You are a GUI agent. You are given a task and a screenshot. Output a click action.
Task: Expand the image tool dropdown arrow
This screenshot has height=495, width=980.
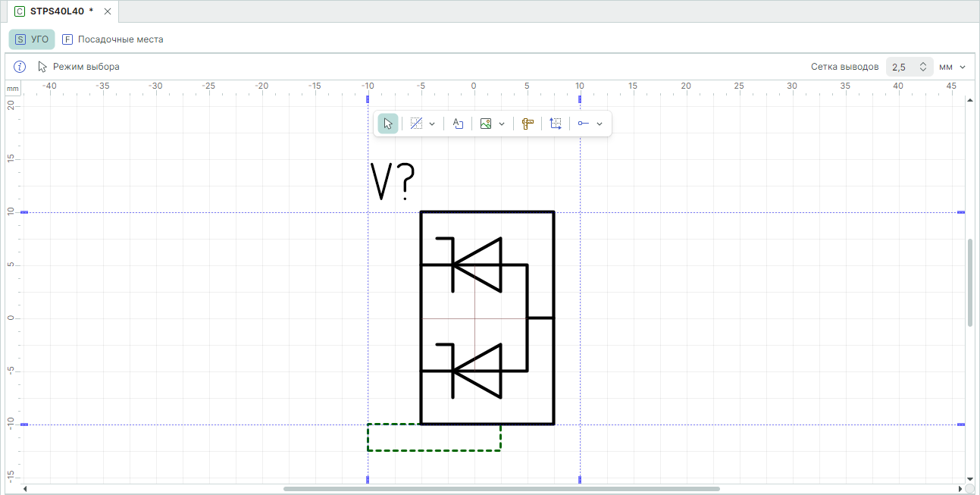(x=502, y=124)
